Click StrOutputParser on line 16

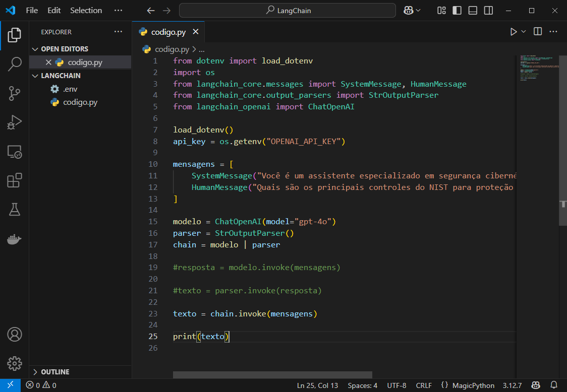250,233
